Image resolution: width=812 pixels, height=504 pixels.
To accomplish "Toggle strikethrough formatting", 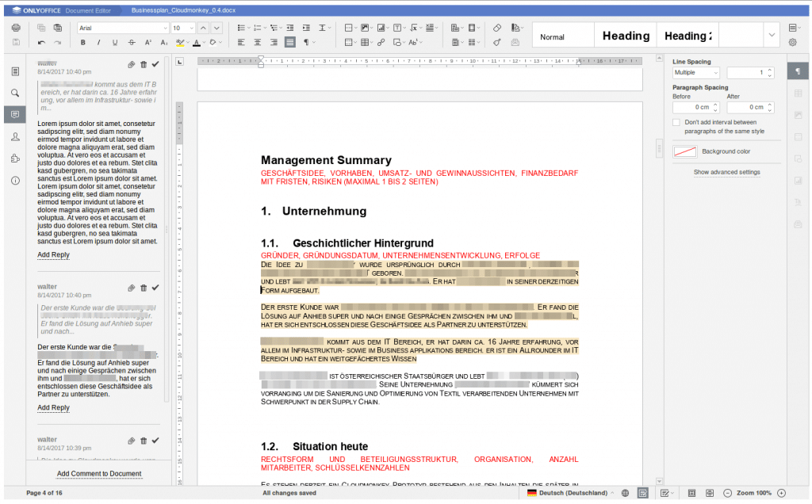I will tap(132, 43).
